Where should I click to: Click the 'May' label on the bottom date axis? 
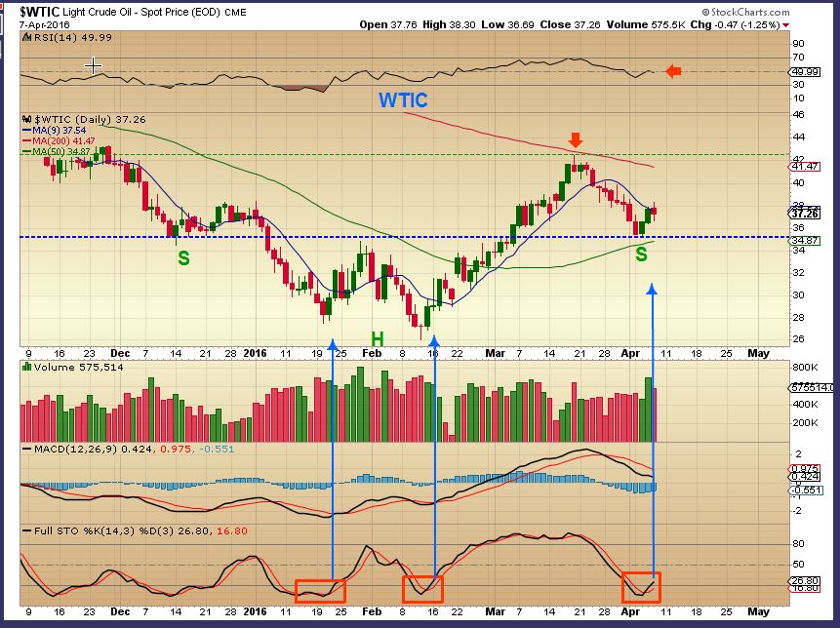pos(758,611)
